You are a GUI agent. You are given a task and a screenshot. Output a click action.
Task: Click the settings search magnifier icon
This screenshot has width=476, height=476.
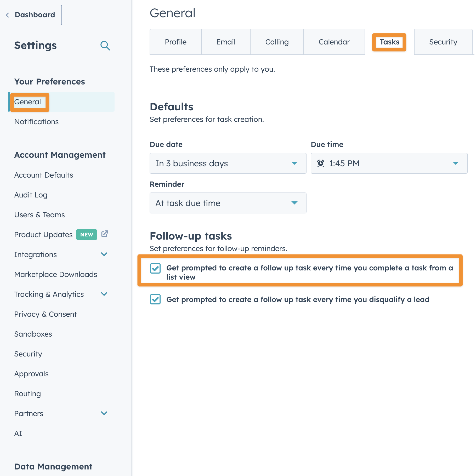105,46
